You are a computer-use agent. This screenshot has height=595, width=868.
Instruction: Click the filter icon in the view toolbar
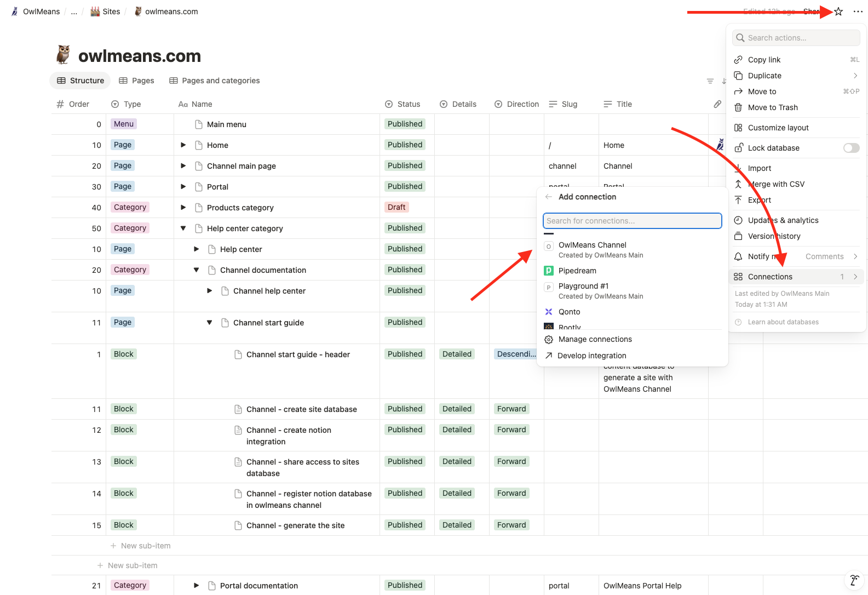(x=710, y=81)
